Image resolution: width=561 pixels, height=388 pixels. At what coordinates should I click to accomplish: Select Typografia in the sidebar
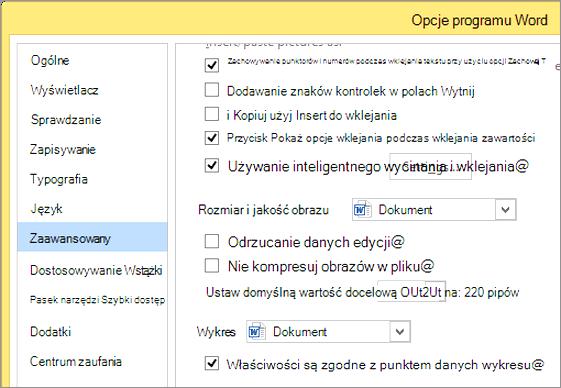point(59,179)
